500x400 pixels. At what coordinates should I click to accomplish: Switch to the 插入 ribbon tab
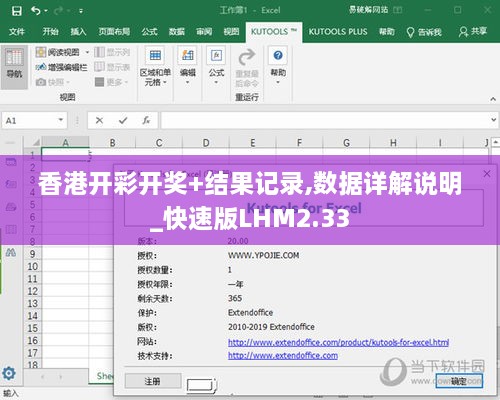[78, 32]
